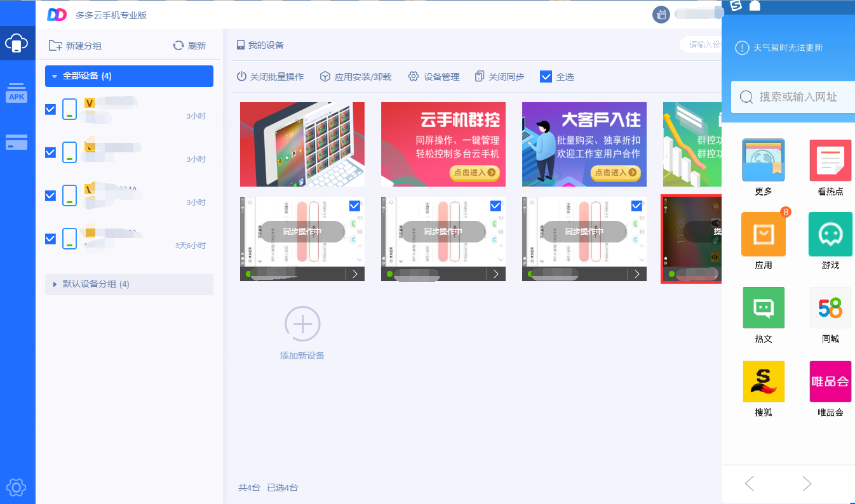This screenshot has height=504, width=855.
Task: Open the 大客户入住 banner
Action: (584, 144)
